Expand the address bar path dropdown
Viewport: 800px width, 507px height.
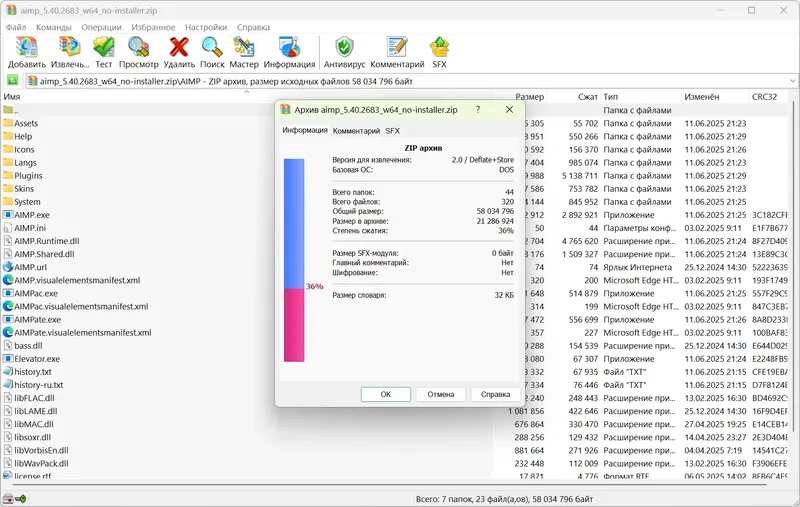792,81
